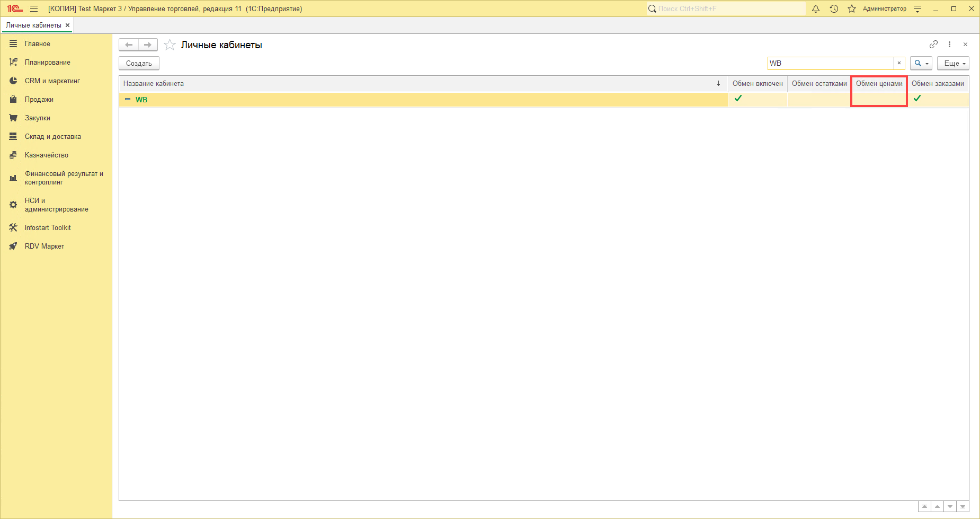The height and width of the screenshot is (519, 980).
Task: Jump to the last list row arrow
Action: tap(963, 507)
